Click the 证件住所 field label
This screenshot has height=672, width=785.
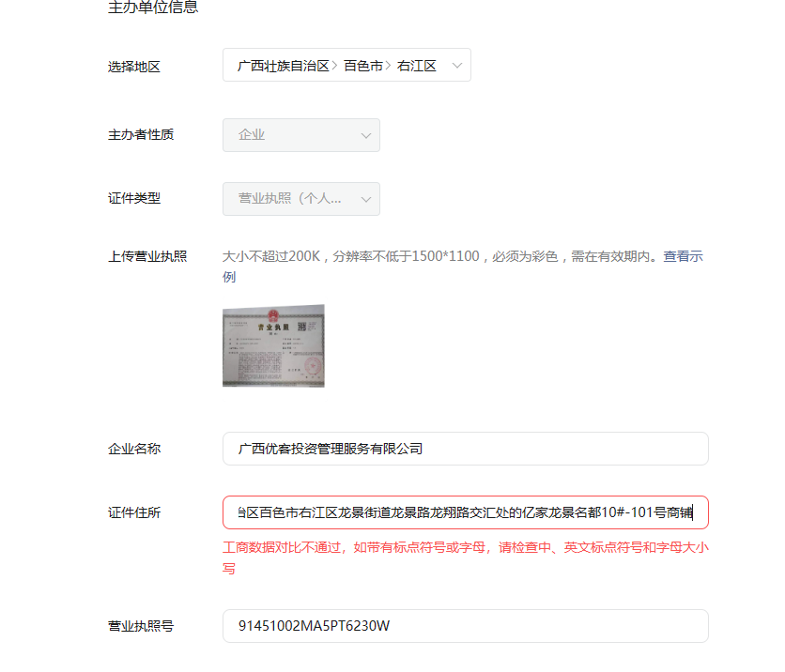click(134, 512)
